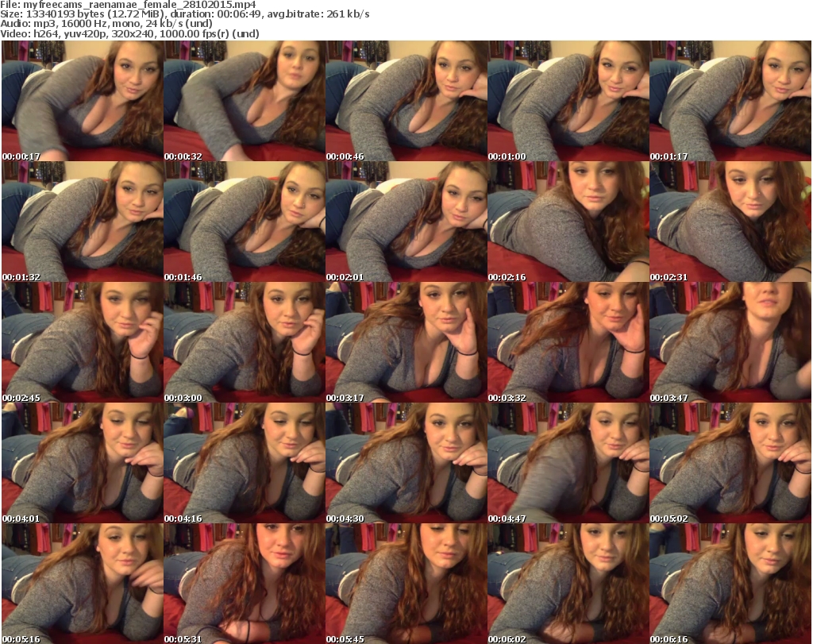The width and height of the screenshot is (813, 644).
Task: Choose the thumbnail labeled 00:02:31
Action: [x=730, y=222]
